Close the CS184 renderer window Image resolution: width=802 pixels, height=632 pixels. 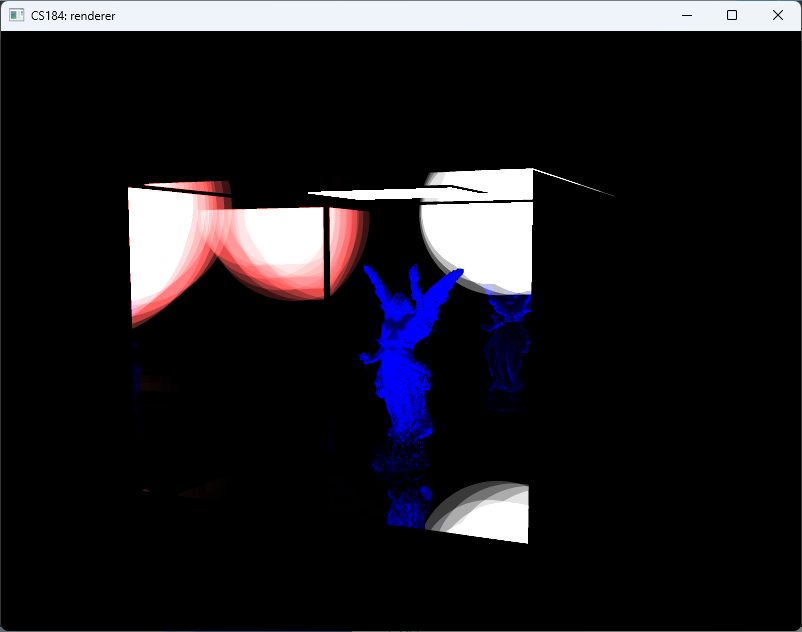point(778,15)
